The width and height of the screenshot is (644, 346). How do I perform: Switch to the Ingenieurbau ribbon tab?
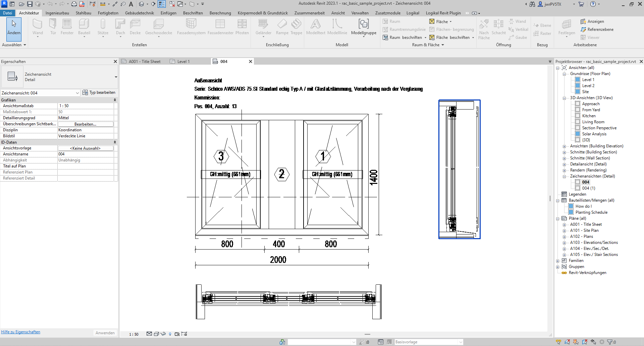57,13
